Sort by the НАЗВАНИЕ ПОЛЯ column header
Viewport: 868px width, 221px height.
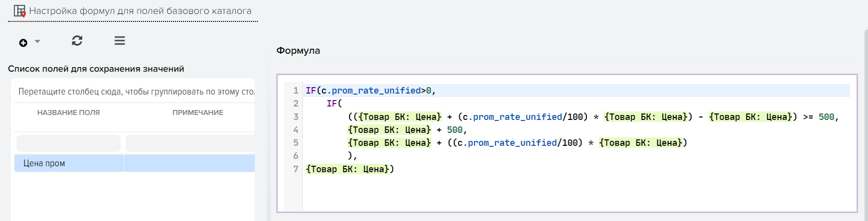[68, 112]
